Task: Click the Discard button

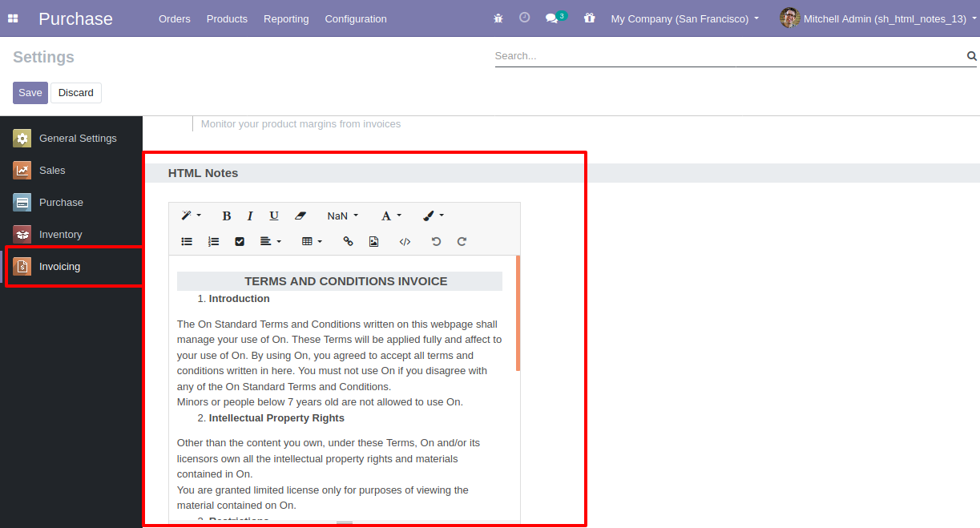Action: pyautogui.click(x=76, y=93)
